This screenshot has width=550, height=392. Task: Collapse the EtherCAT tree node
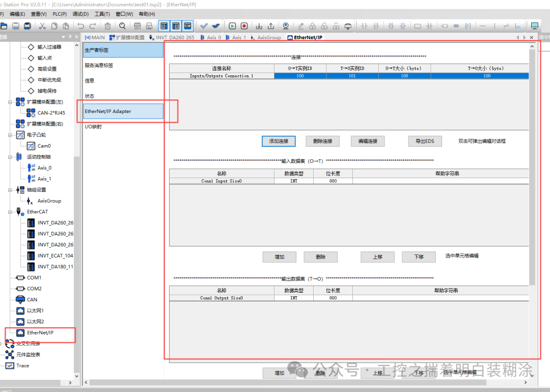click(10, 212)
